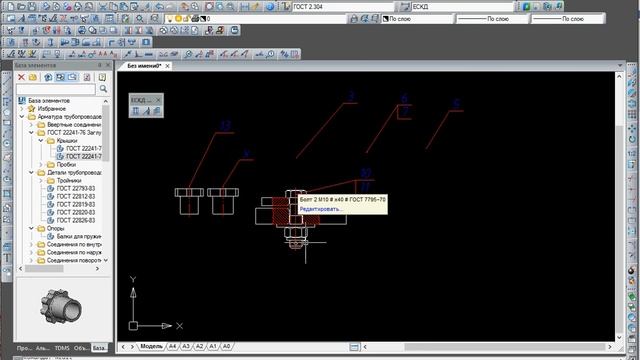Screen dimensions: 640x360
Task: Select ГОСТ 22812-83 tree item
Action: click(76, 196)
